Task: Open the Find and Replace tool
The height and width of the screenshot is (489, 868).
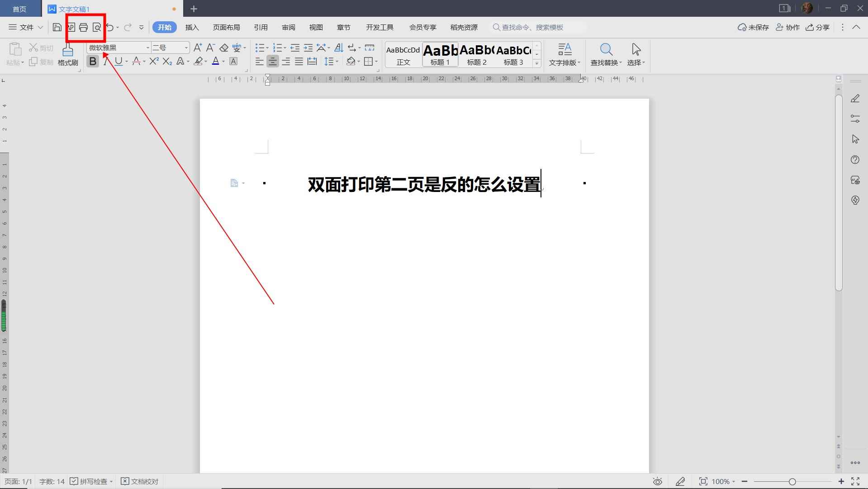Action: (x=606, y=54)
